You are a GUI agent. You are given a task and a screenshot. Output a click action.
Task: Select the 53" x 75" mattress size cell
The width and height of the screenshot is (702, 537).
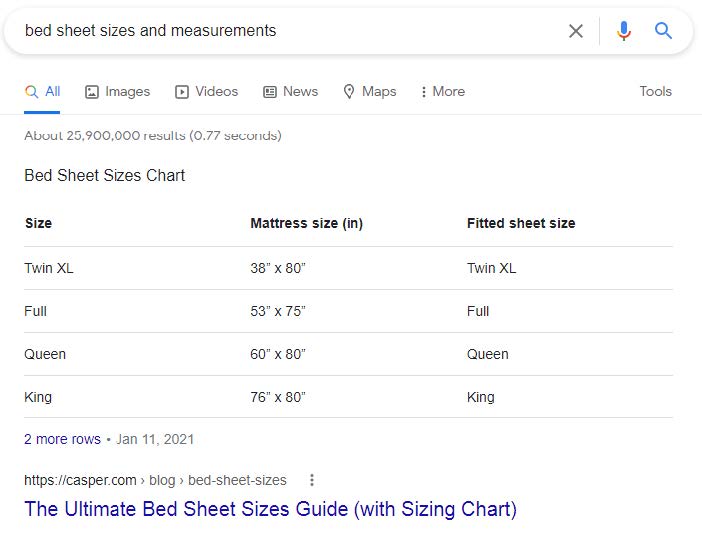[278, 311]
